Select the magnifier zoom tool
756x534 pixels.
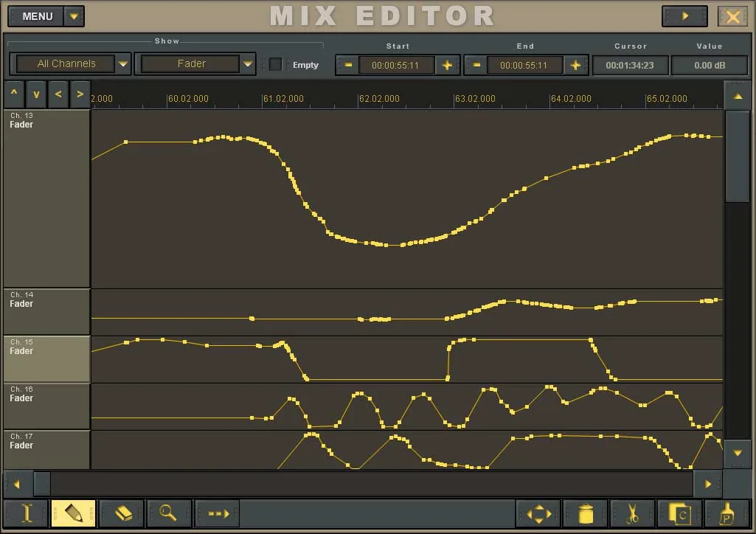(x=169, y=513)
